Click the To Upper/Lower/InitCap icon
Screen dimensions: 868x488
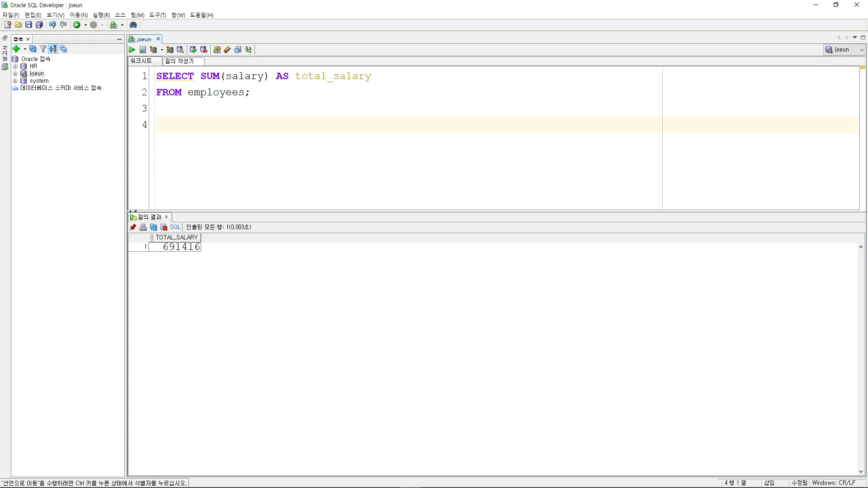click(x=249, y=50)
